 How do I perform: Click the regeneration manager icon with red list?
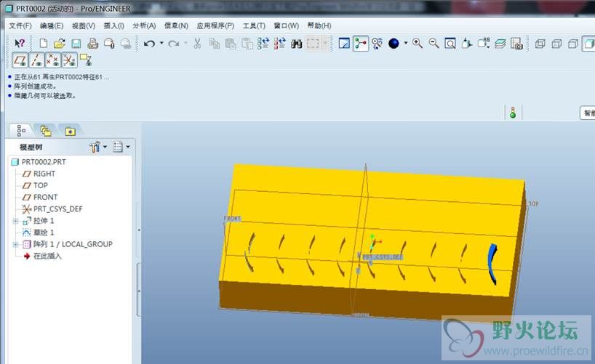point(279,43)
